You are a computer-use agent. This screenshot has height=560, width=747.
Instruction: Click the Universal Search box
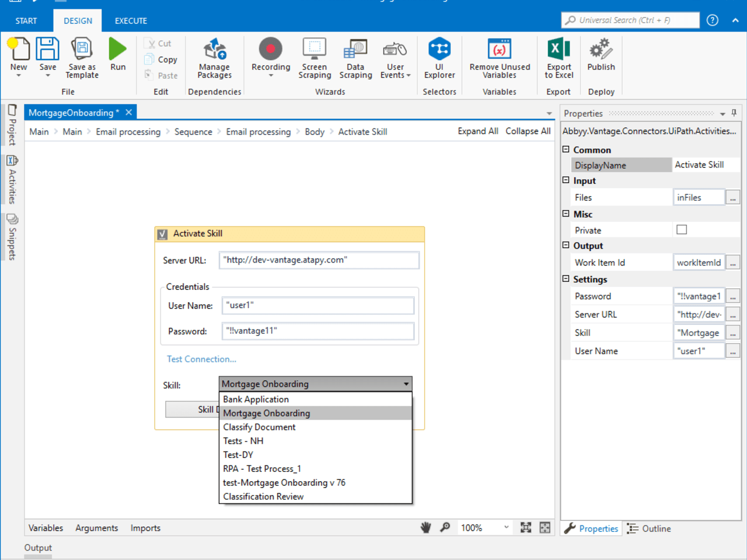[630, 20]
